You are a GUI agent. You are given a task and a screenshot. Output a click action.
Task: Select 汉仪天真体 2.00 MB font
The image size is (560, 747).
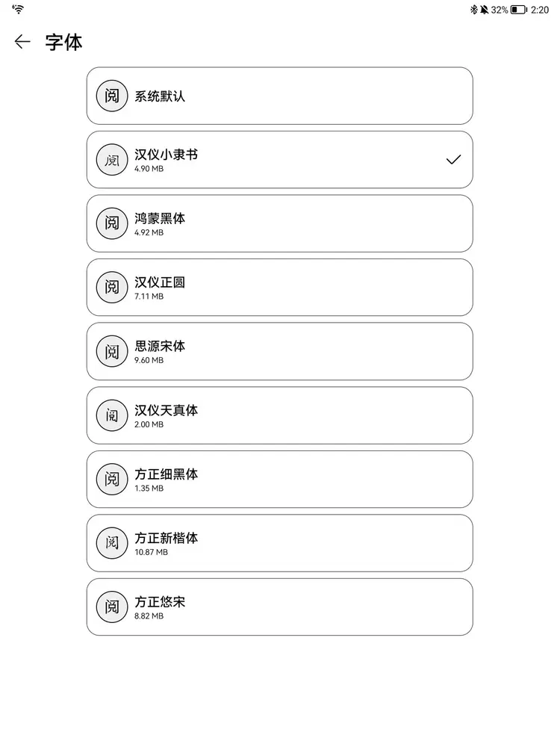(x=279, y=415)
